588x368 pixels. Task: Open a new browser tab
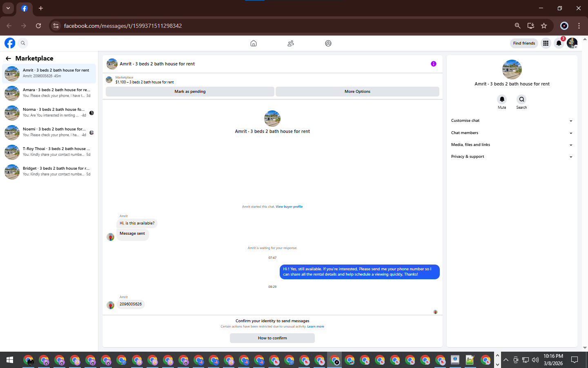click(41, 8)
